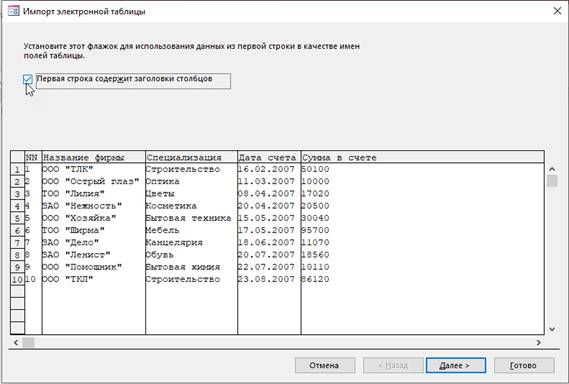This screenshot has width=569, height=384.
Task: Click date cell 15.05.2007
Action: [x=269, y=218]
